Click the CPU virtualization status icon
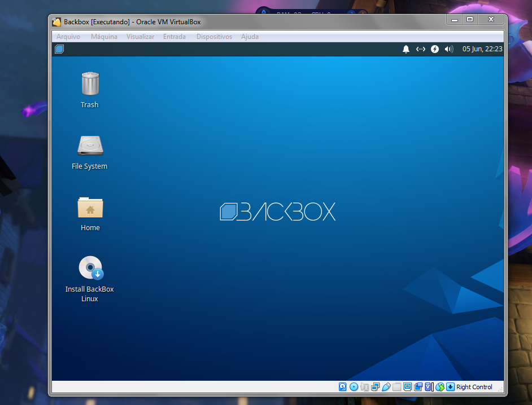 click(x=428, y=387)
